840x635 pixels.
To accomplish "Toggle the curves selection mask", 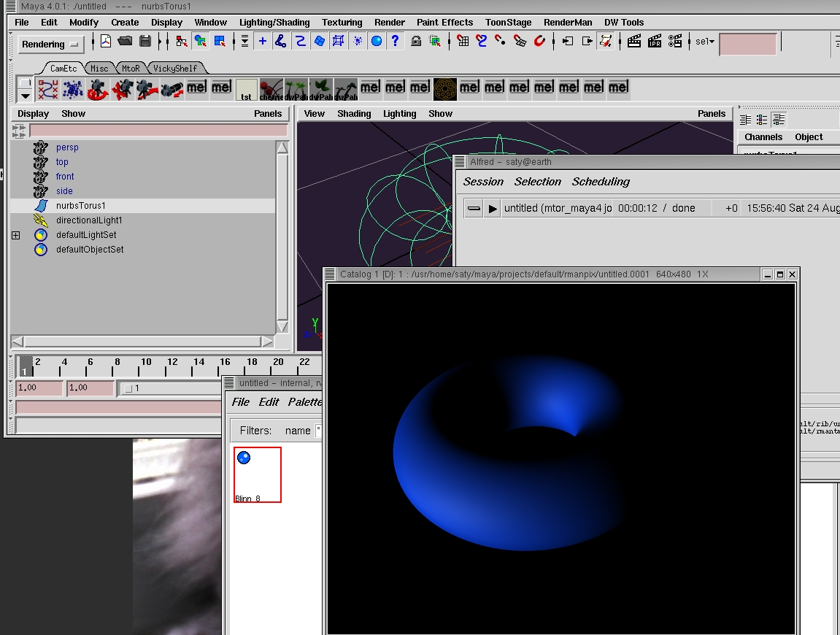I will coord(301,42).
